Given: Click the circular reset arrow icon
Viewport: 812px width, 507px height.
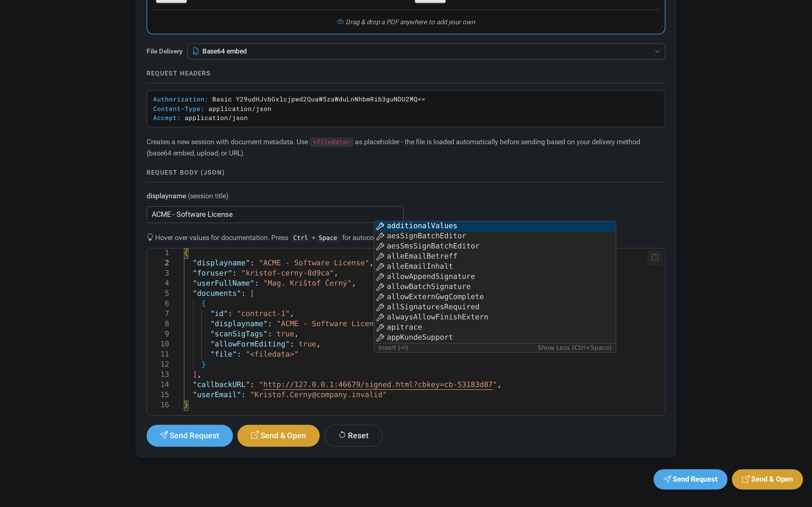Looking at the screenshot, I should [x=342, y=435].
